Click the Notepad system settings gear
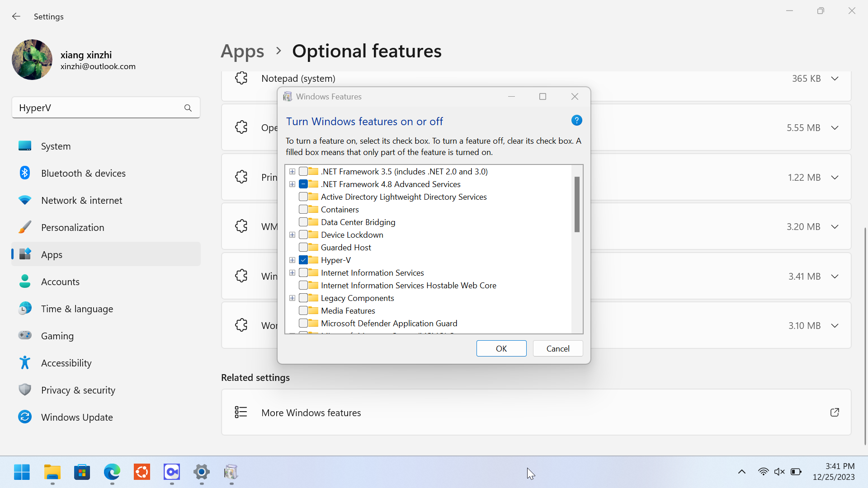The height and width of the screenshot is (488, 868). pos(241,78)
